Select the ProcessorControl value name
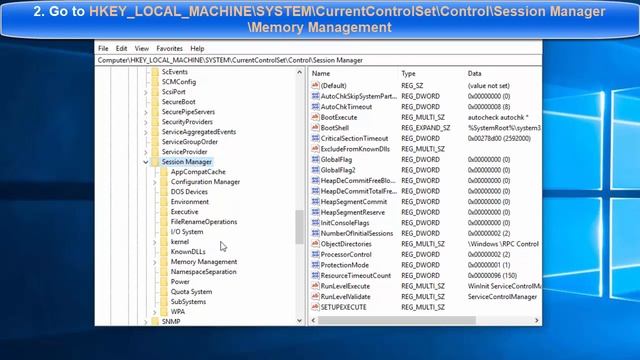This screenshot has height=360, width=640. point(346,254)
